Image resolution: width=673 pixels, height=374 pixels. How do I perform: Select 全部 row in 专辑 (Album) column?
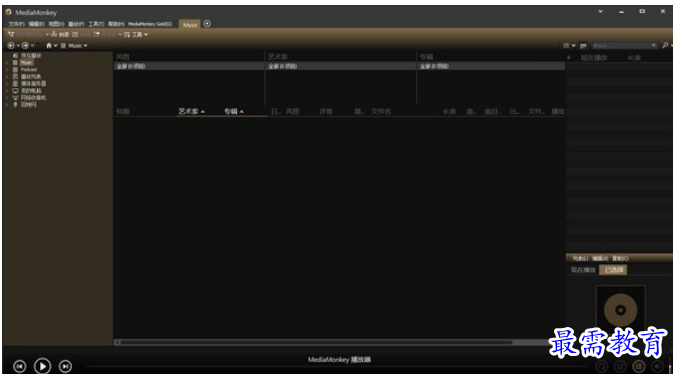pos(491,66)
